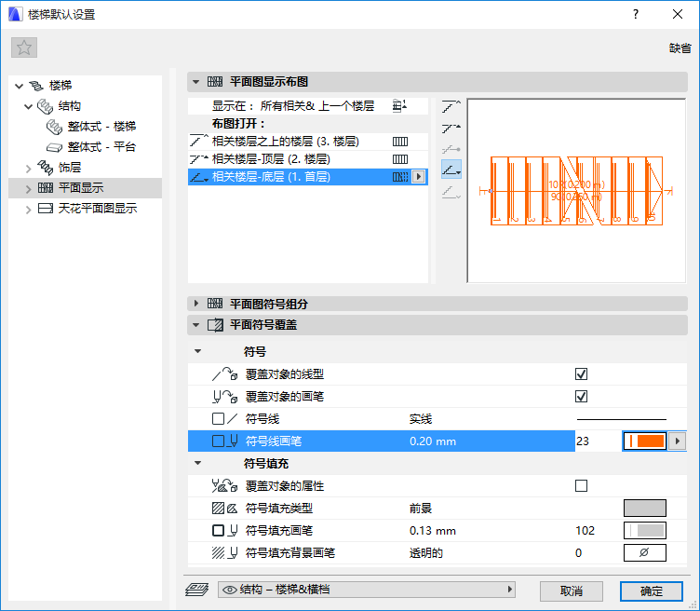The height and width of the screenshot is (611, 700).
Task: Expand the 饰层 tree node
Action: pos(28,169)
